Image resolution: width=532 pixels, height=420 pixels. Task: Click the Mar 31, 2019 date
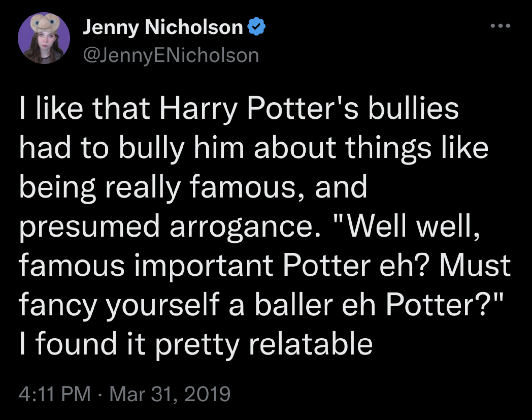170,394
